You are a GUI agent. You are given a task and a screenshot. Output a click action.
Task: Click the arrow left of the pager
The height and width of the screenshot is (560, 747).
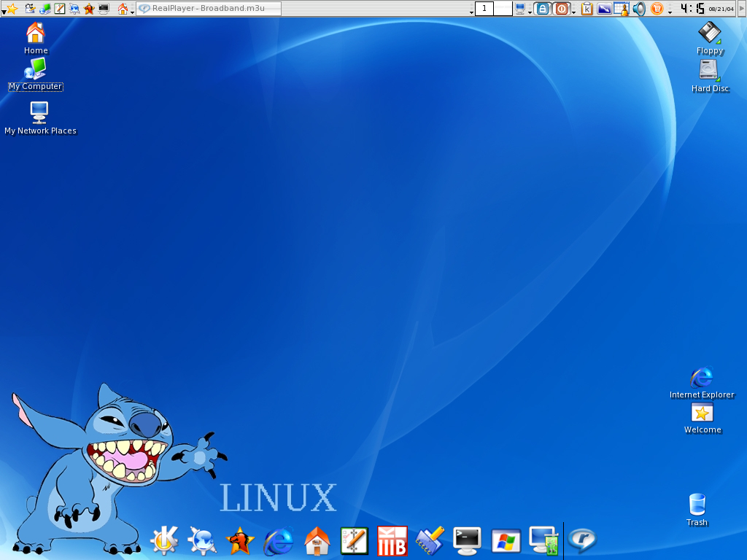(x=472, y=12)
